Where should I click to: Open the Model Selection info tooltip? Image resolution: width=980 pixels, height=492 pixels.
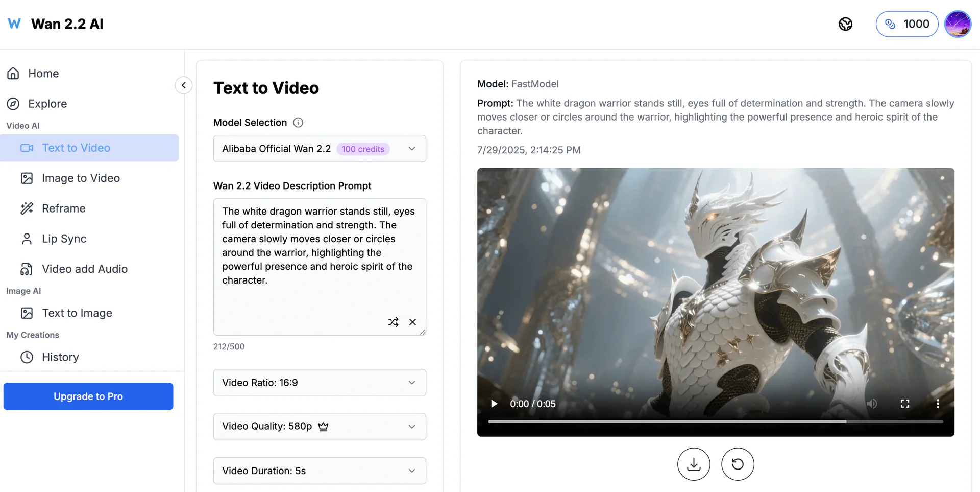click(x=298, y=122)
